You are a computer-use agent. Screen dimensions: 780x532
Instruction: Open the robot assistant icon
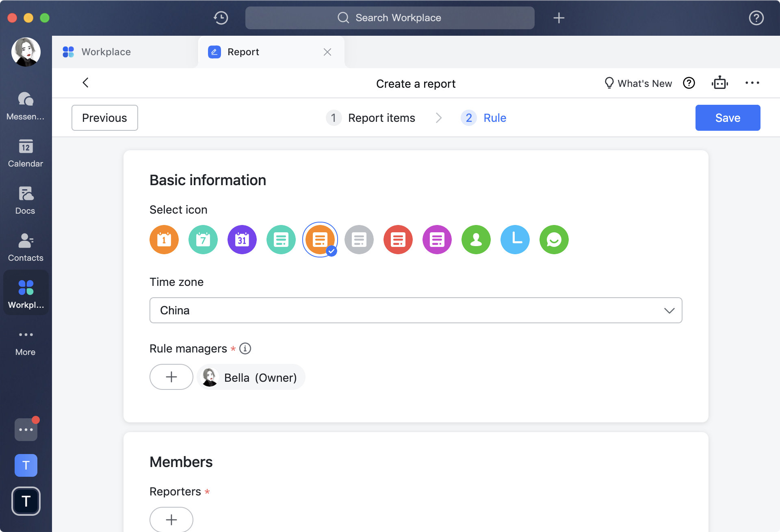[x=719, y=83]
